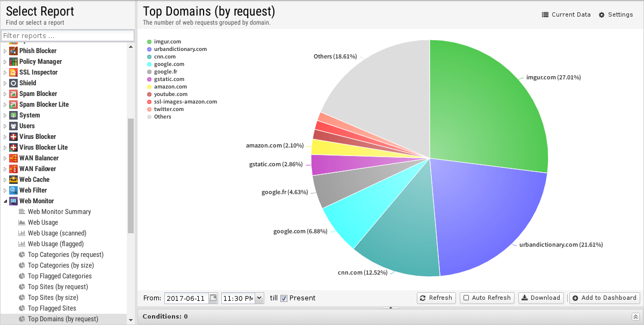Click the Current Data button

coord(566,14)
